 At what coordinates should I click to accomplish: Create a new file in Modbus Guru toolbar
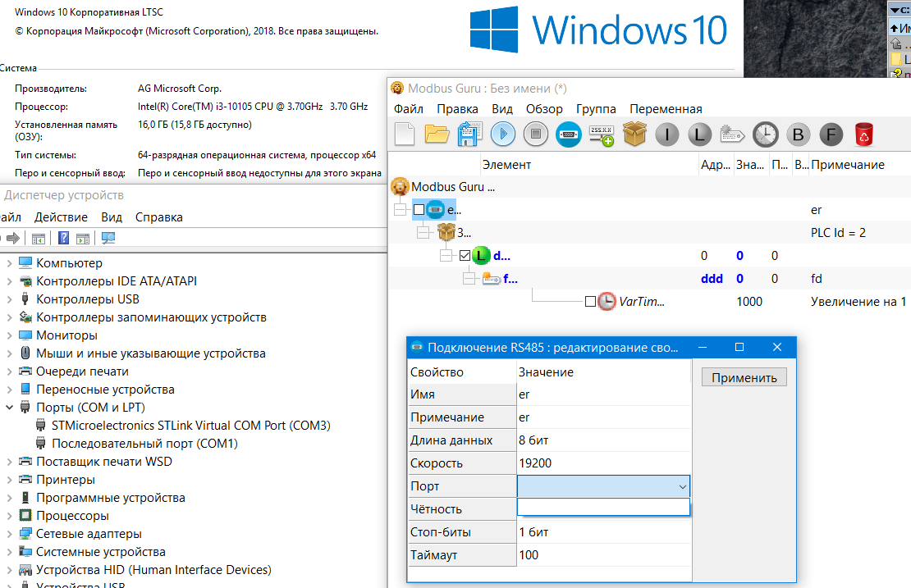coord(405,134)
